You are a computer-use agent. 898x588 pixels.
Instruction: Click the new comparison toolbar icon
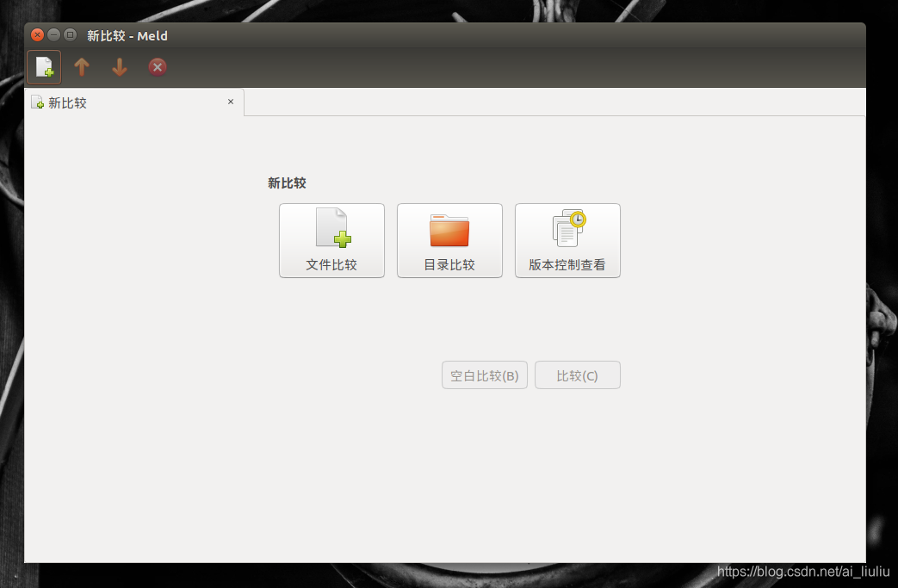tap(44, 67)
